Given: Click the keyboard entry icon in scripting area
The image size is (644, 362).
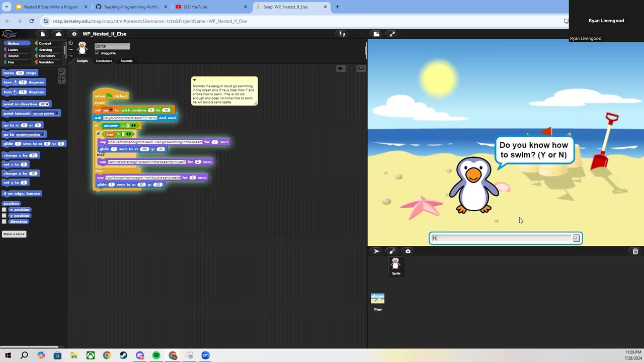Looking at the screenshot, I should coord(361,68).
